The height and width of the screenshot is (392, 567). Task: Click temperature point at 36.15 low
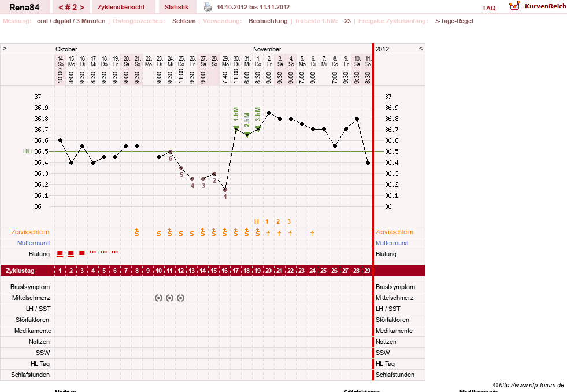tap(225, 190)
